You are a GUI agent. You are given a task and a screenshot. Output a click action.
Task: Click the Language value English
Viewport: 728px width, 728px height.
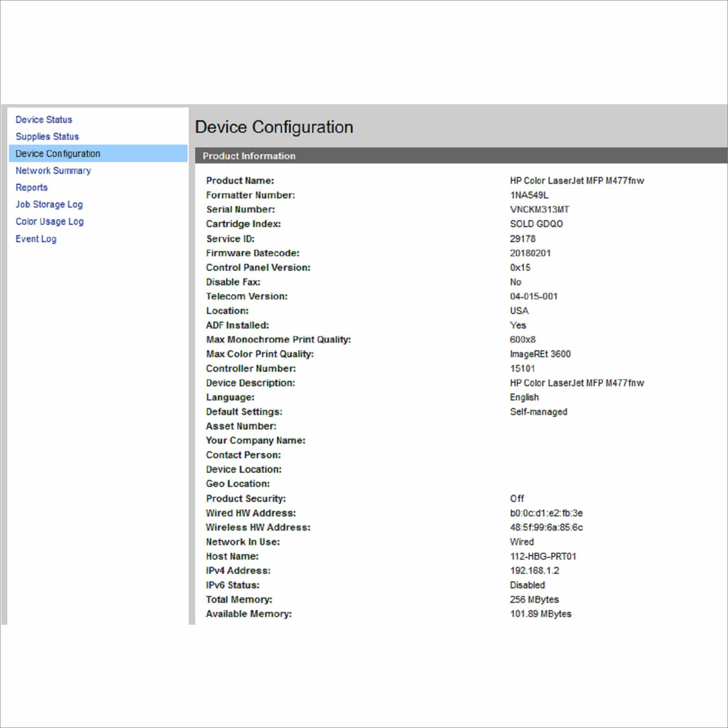point(524,397)
